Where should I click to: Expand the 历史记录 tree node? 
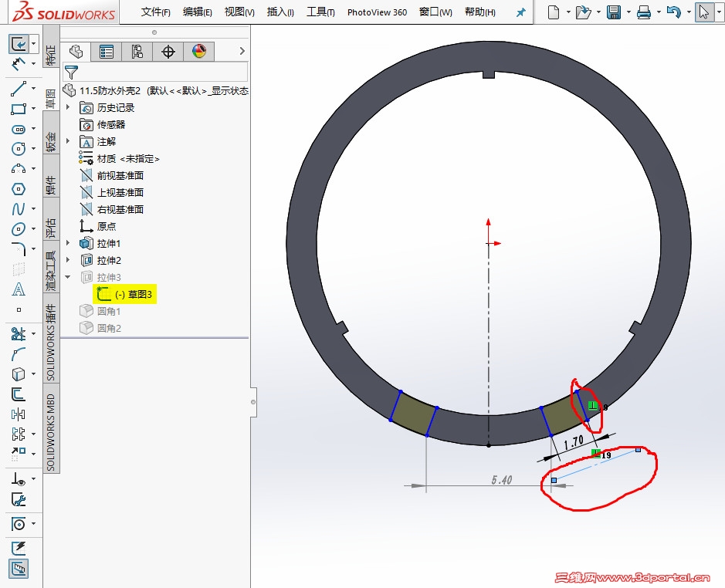68,107
